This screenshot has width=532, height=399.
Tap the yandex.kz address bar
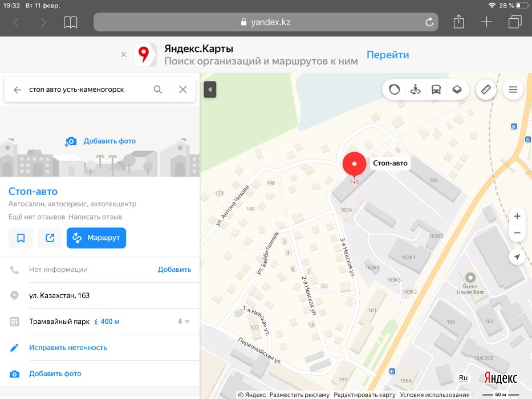266,22
